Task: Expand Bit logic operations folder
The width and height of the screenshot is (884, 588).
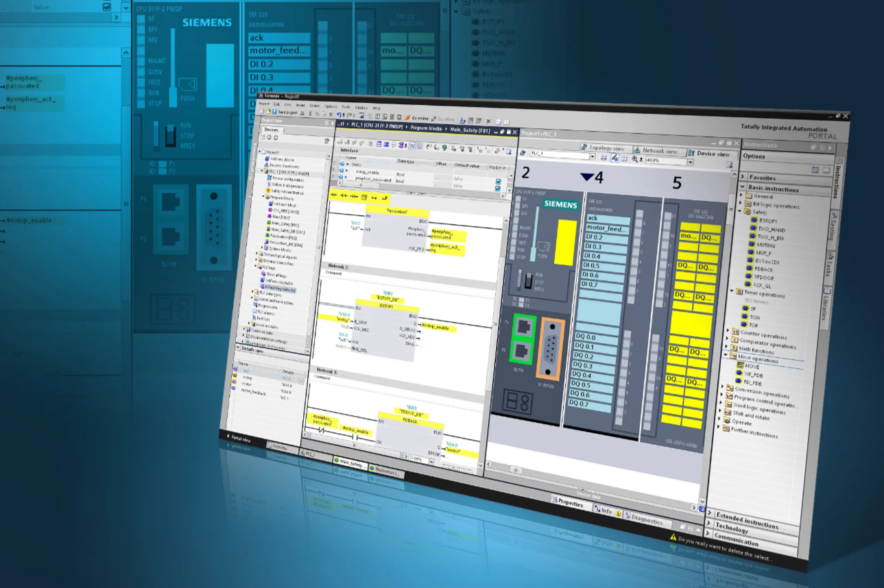Action: pyautogui.click(x=740, y=203)
